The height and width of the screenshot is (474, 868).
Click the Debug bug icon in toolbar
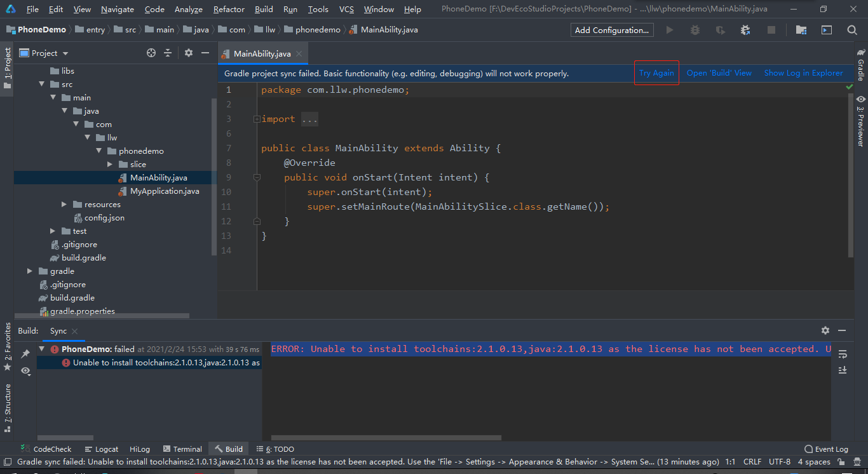pyautogui.click(x=695, y=30)
